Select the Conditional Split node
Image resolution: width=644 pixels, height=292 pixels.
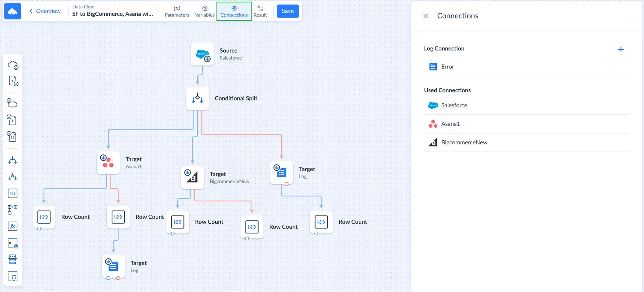pyautogui.click(x=198, y=98)
